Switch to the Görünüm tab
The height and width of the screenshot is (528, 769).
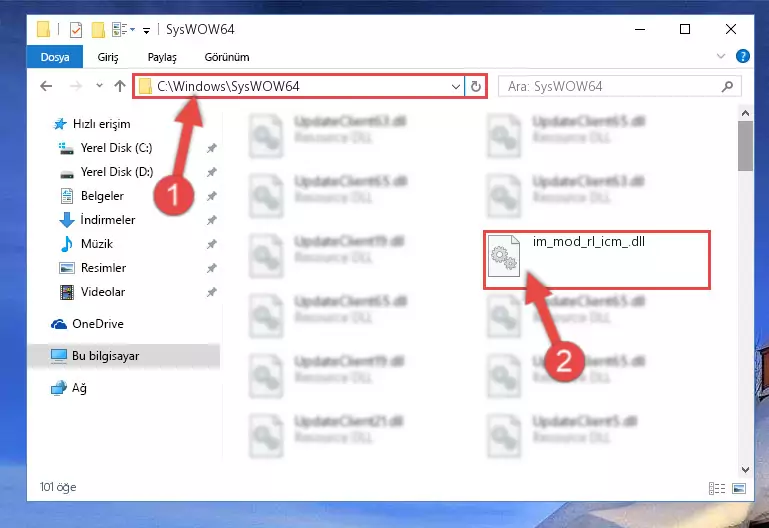(227, 57)
